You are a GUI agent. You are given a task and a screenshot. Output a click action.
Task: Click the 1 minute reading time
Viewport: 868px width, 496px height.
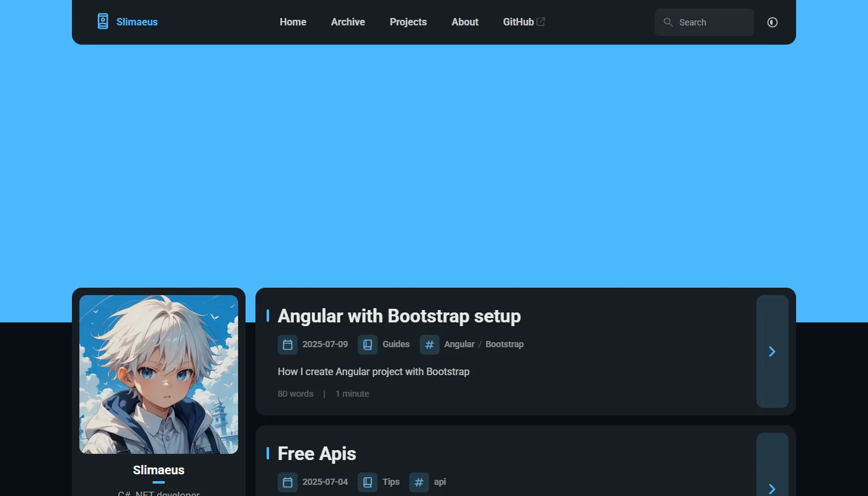pyautogui.click(x=352, y=394)
